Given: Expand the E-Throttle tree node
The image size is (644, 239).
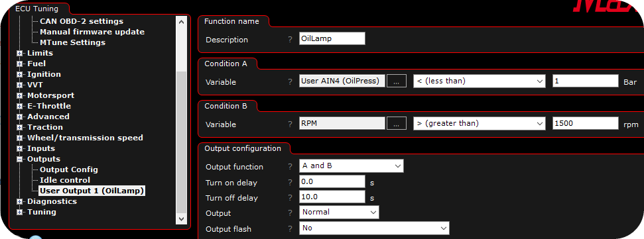Looking at the screenshot, I should 19,106.
